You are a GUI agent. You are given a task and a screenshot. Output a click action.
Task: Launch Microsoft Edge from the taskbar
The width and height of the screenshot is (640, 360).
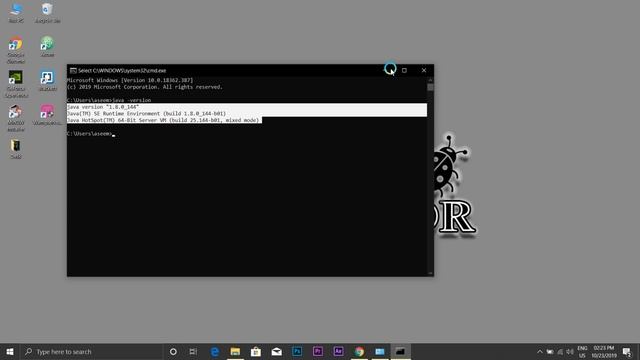coord(215,351)
